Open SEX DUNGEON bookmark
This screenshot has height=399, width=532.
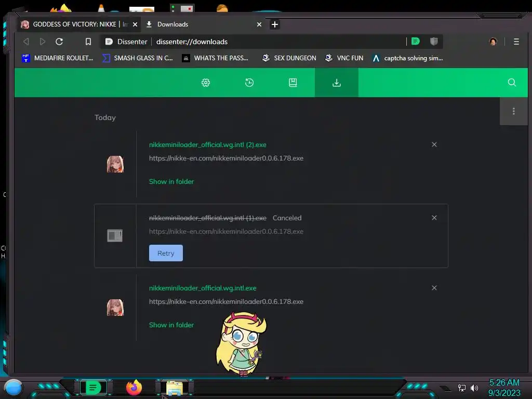click(x=289, y=58)
